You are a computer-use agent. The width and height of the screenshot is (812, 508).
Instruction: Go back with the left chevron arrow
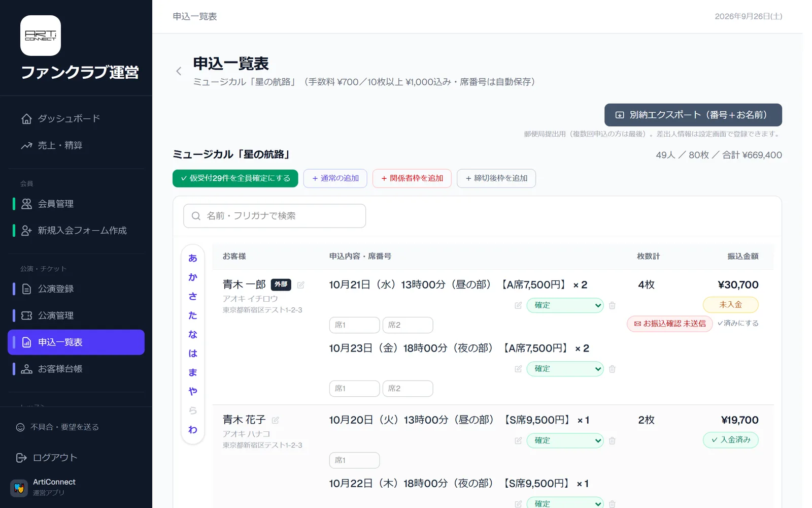point(179,71)
